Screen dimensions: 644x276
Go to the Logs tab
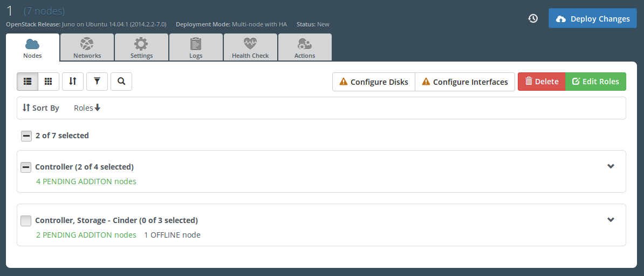196,48
